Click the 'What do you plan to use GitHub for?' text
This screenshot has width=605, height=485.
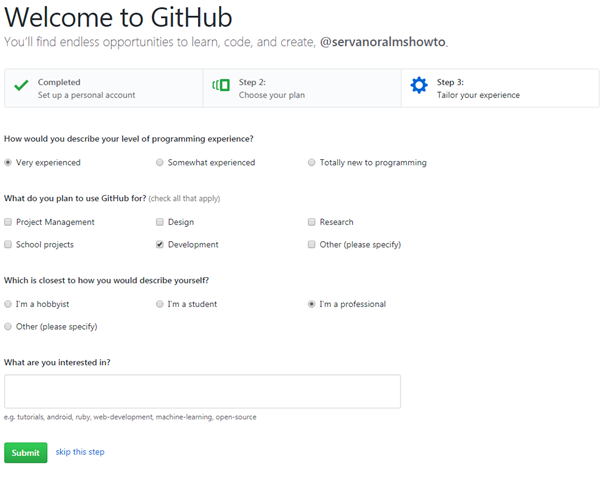[75, 198]
